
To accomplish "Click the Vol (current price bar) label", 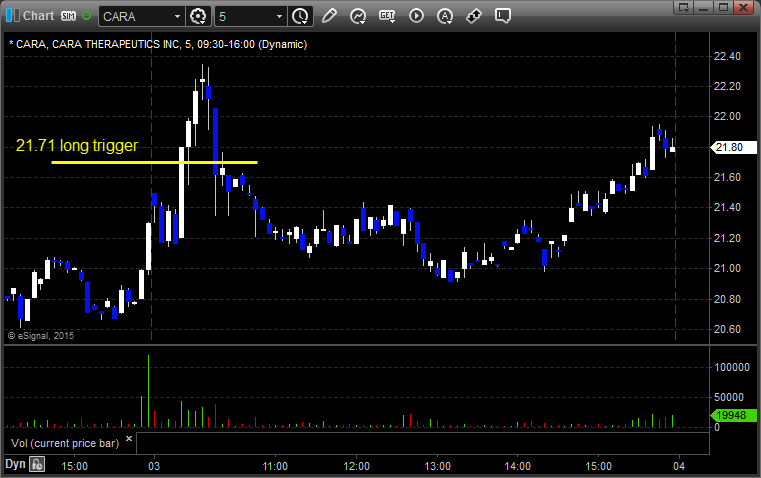I will point(65,443).
